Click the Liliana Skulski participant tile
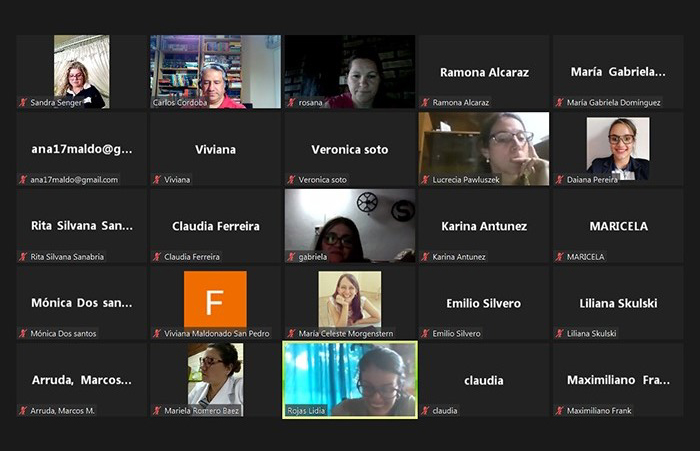700x451 pixels. click(618, 303)
